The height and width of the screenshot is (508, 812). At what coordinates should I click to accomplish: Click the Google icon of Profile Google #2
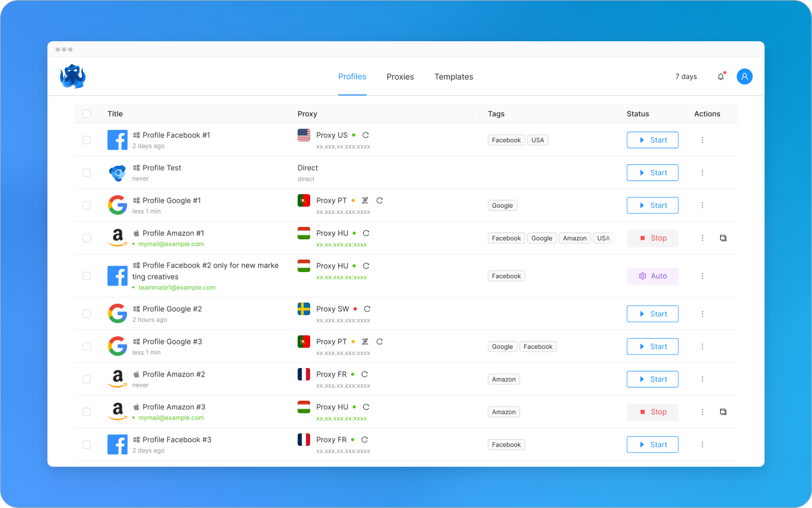point(117,314)
